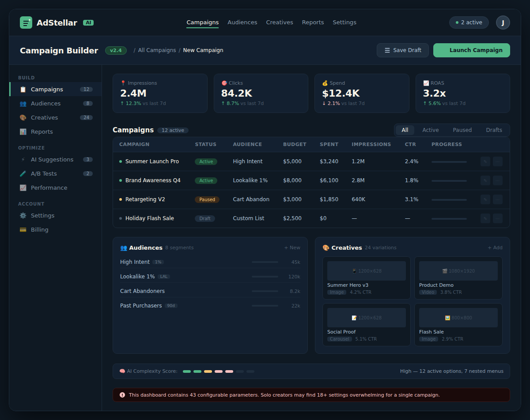Open more options for Brand Awareness Q4

(x=498, y=180)
